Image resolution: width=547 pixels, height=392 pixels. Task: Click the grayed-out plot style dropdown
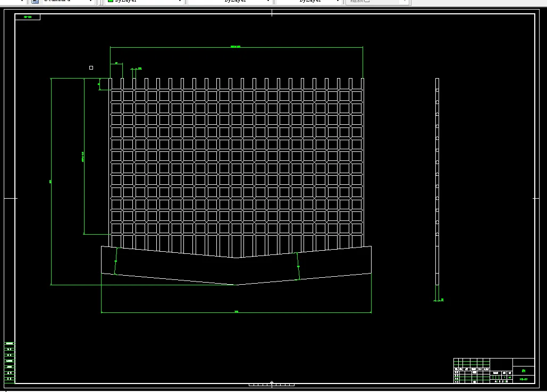(x=377, y=2)
